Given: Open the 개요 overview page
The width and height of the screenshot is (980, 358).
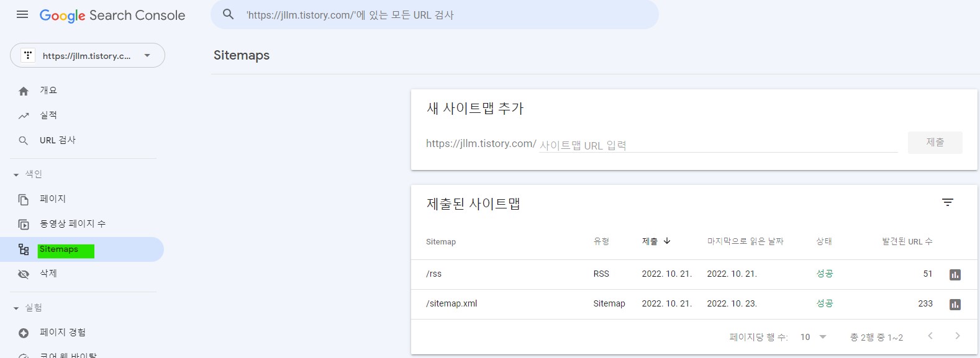Looking at the screenshot, I should point(48,91).
